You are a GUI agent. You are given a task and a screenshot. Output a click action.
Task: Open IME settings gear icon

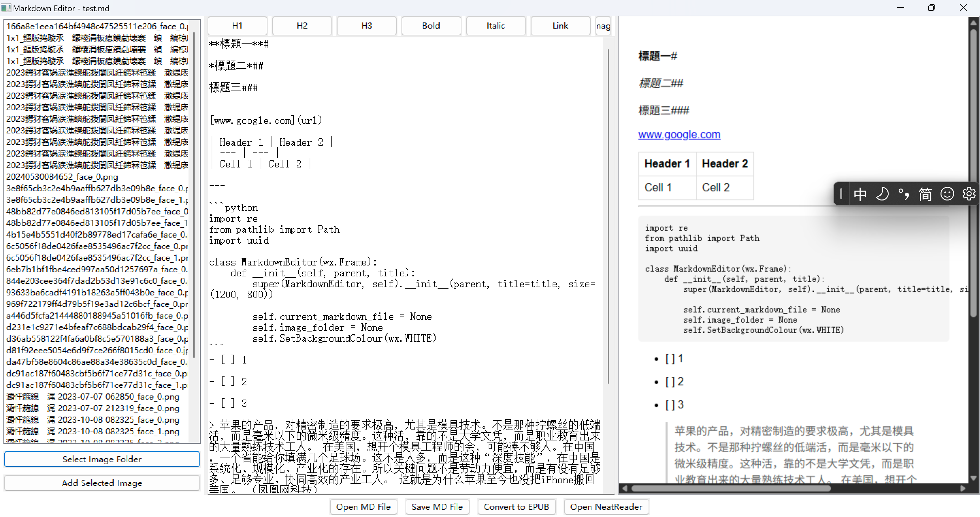[x=968, y=194]
